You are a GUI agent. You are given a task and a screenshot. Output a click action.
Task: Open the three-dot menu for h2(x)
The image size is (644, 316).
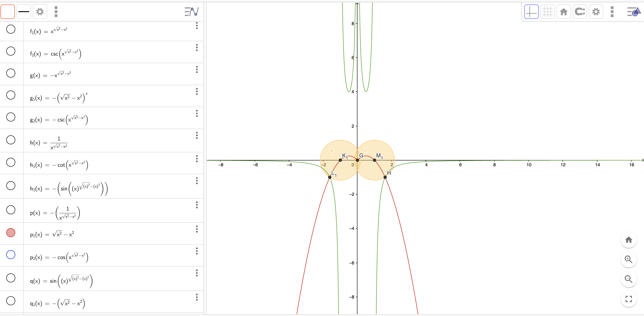click(197, 181)
